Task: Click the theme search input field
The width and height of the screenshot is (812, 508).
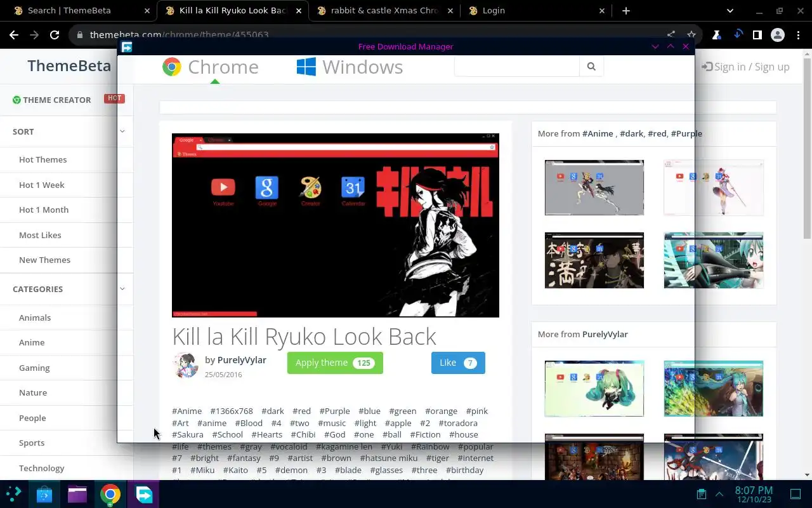Action: point(517,66)
